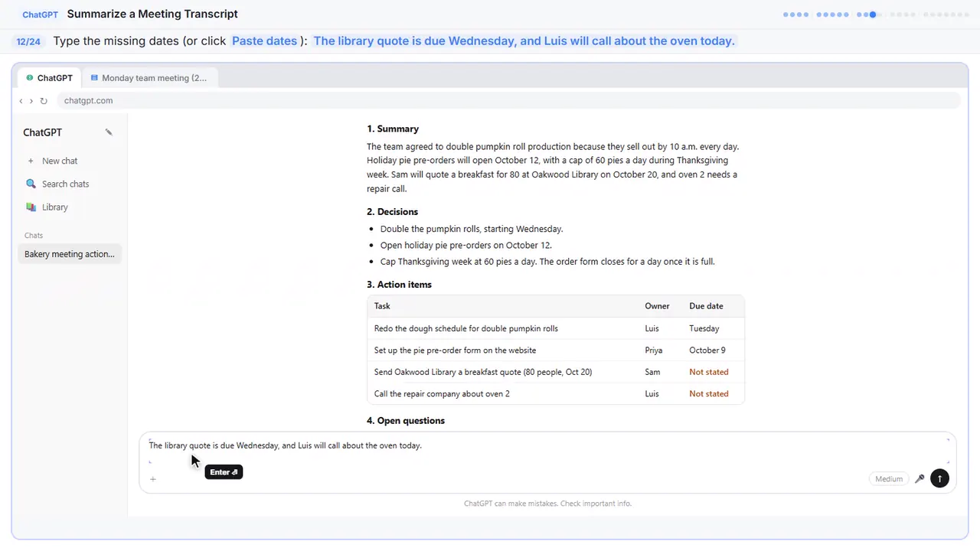Image resolution: width=980 pixels, height=551 pixels.
Task: Click the ChatGPT label beside the lesson title
Action: pos(41,15)
